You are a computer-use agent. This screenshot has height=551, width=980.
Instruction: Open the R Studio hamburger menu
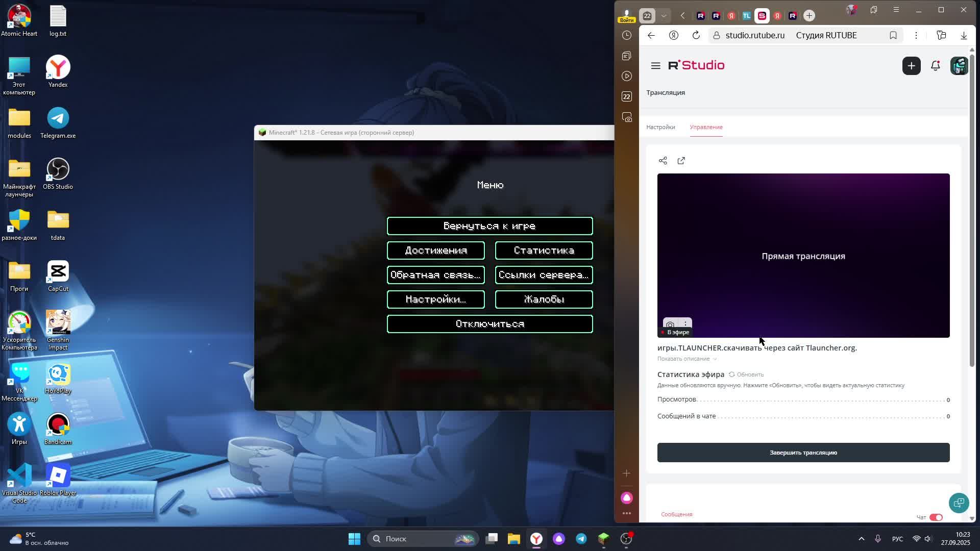(x=656, y=66)
